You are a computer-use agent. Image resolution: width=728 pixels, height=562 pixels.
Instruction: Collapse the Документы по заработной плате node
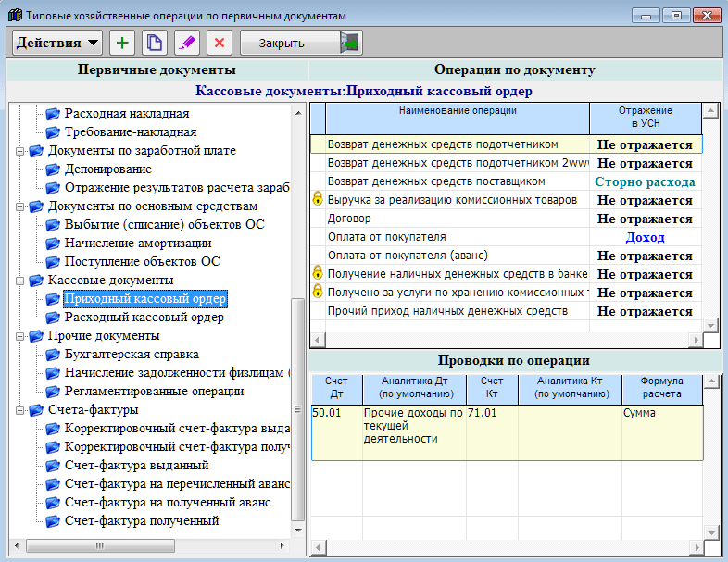(x=20, y=151)
